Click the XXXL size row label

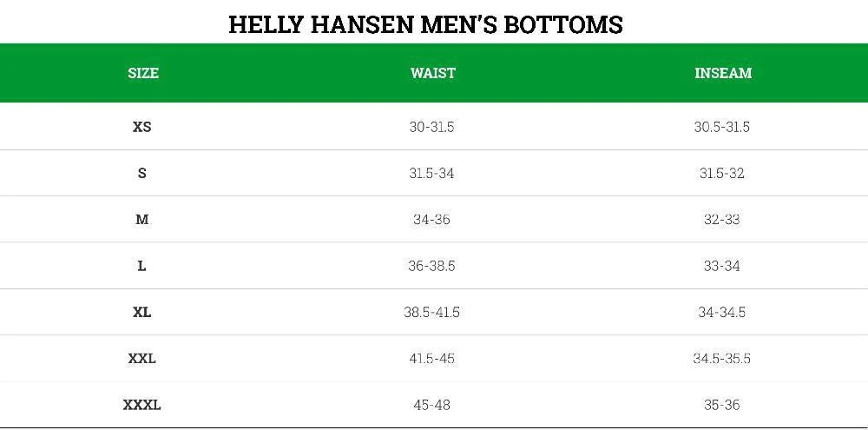point(142,405)
